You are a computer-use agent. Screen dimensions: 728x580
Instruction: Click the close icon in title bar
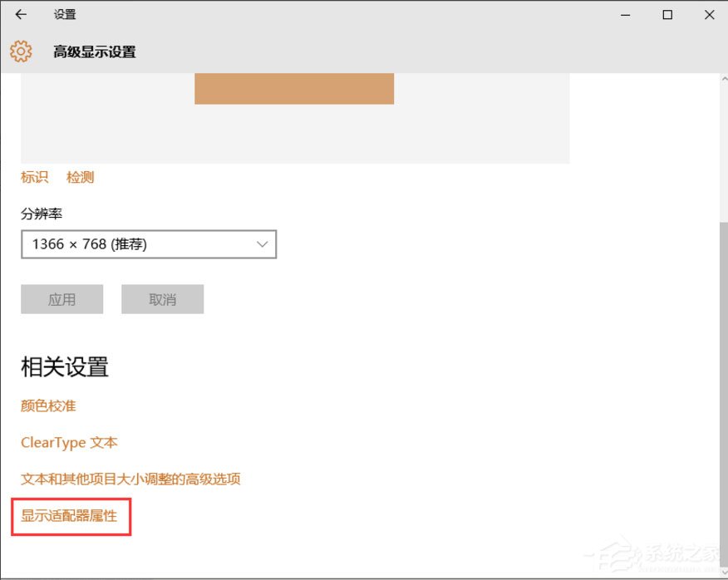pyautogui.click(x=709, y=14)
